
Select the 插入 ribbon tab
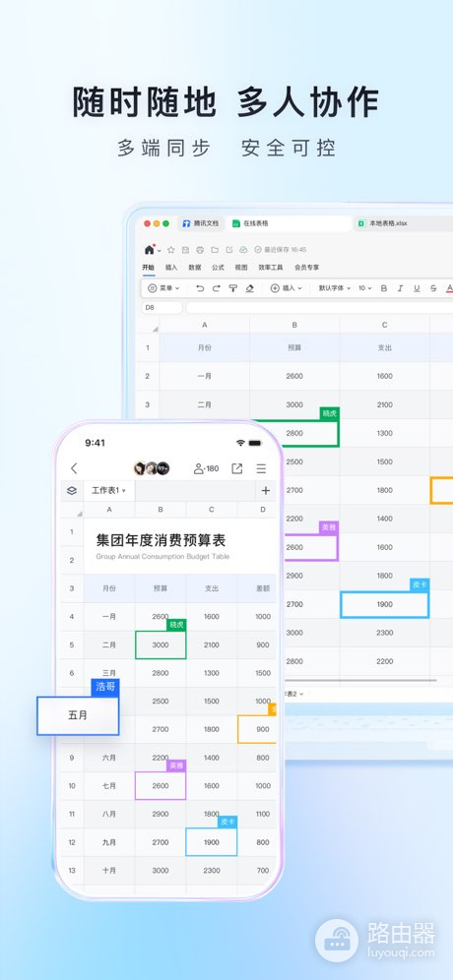click(x=171, y=268)
